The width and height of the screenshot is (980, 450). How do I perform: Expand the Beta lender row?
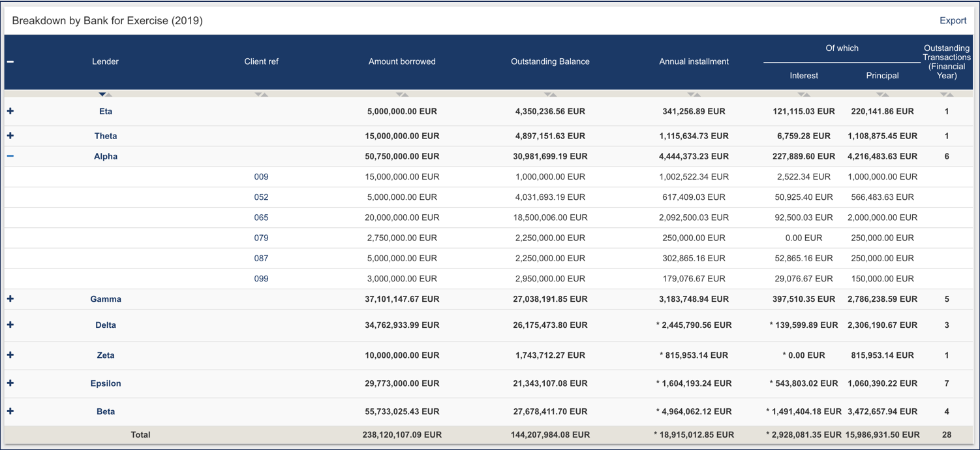point(10,411)
